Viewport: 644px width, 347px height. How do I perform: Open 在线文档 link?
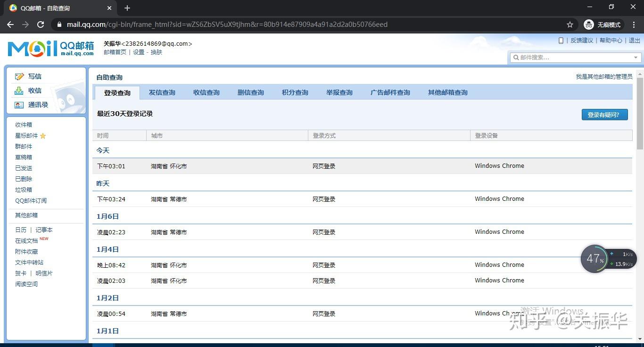[x=26, y=241]
